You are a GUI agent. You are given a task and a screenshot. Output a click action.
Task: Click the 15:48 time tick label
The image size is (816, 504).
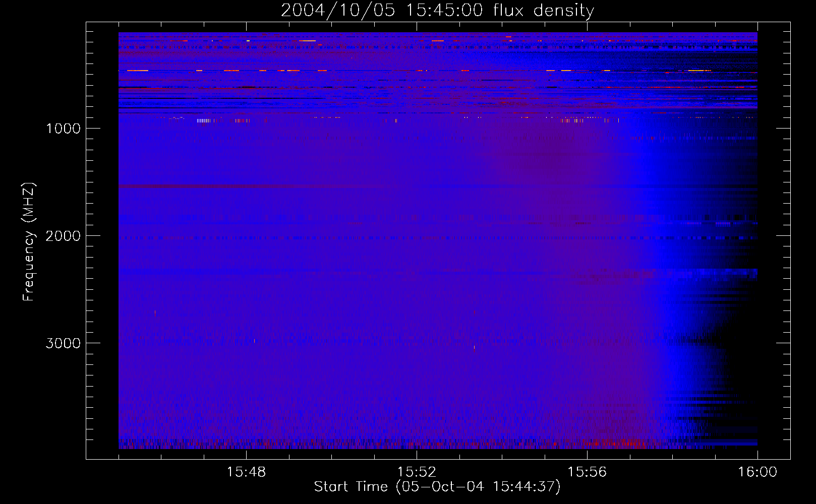(x=246, y=472)
